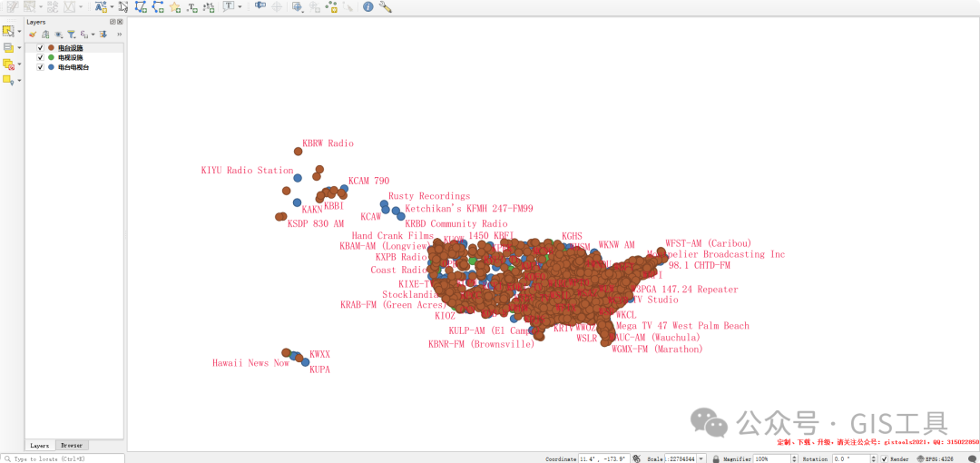Click the scale lock padlock icon

(716, 458)
